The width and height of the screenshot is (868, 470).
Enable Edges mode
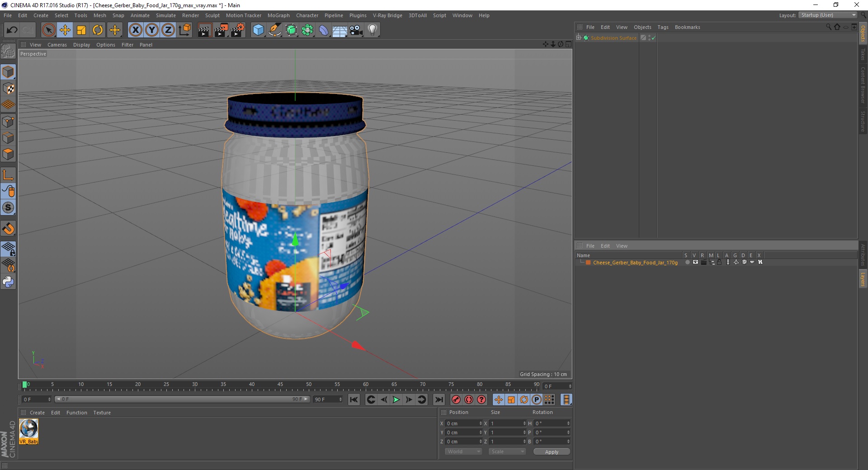click(8, 138)
